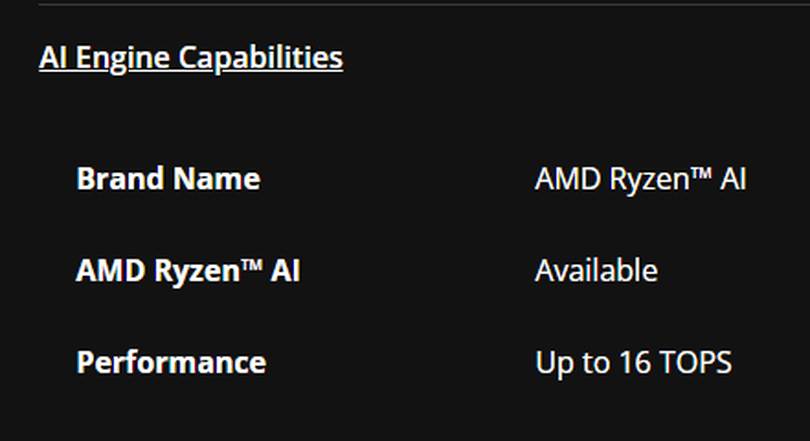This screenshot has width=810, height=441.
Task: Select the bold AMD Ryzen AI row label
Action: click(188, 272)
